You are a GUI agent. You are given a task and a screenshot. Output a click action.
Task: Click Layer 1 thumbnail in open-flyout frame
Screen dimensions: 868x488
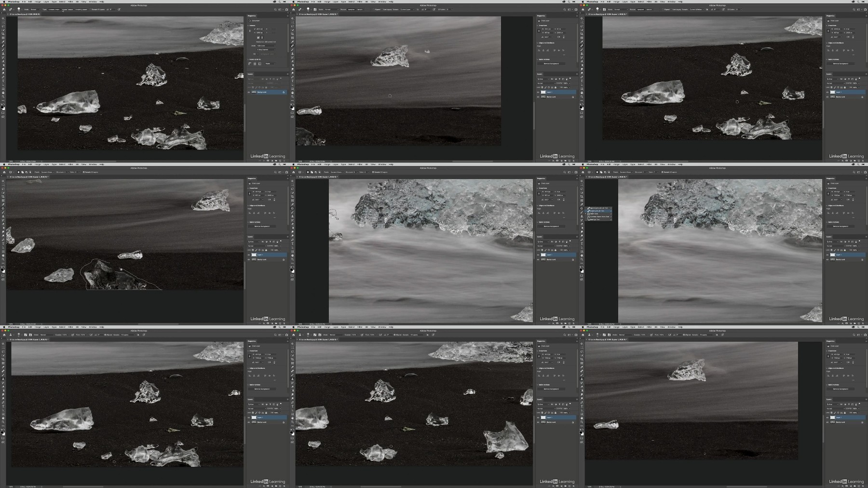click(x=832, y=255)
